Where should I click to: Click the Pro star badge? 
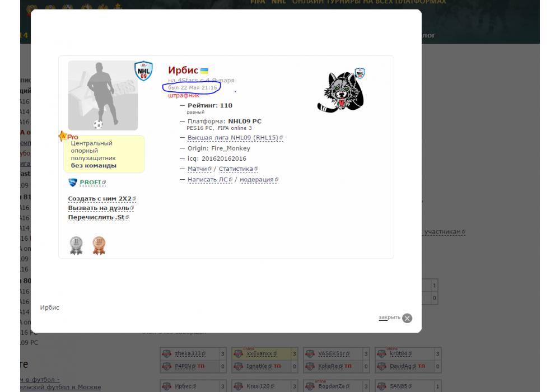click(x=68, y=137)
